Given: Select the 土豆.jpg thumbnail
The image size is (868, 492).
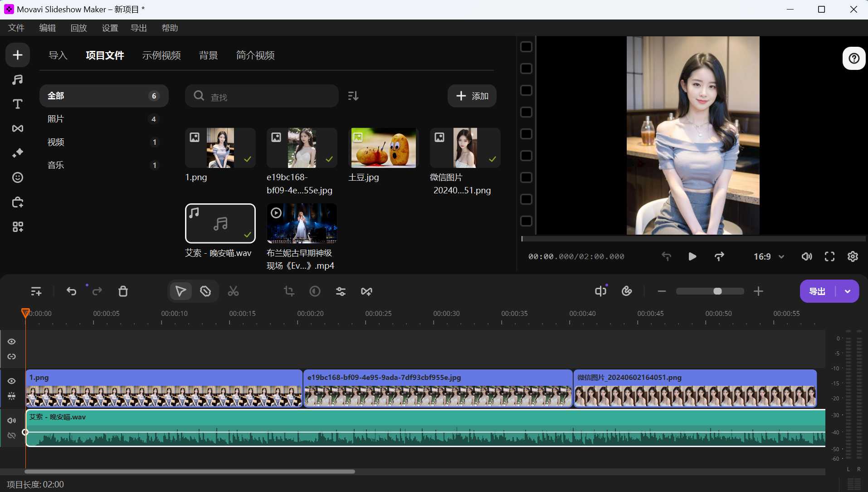Looking at the screenshot, I should click(384, 148).
